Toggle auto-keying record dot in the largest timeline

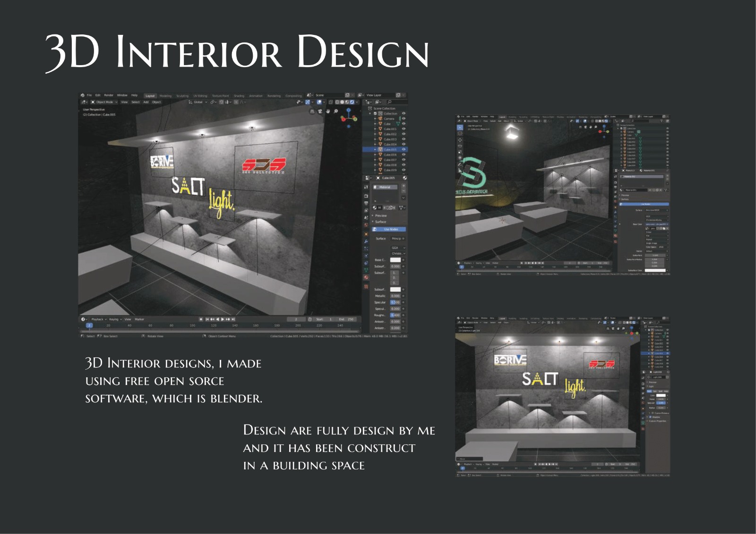(201, 319)
